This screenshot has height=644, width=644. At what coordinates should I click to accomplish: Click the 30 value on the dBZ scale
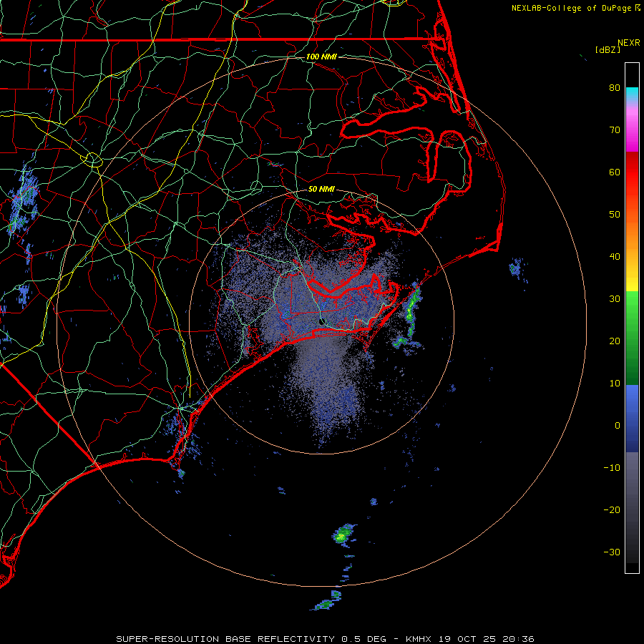[x=615, y=299]
